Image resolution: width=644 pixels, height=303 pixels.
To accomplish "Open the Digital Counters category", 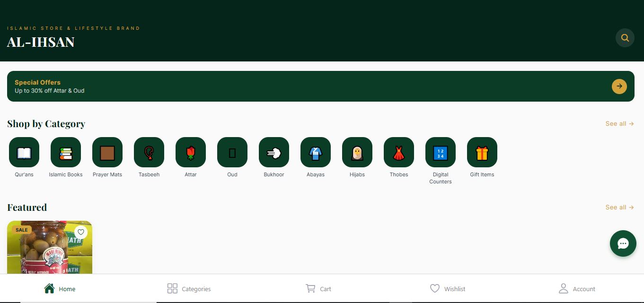I will point(441,152).
